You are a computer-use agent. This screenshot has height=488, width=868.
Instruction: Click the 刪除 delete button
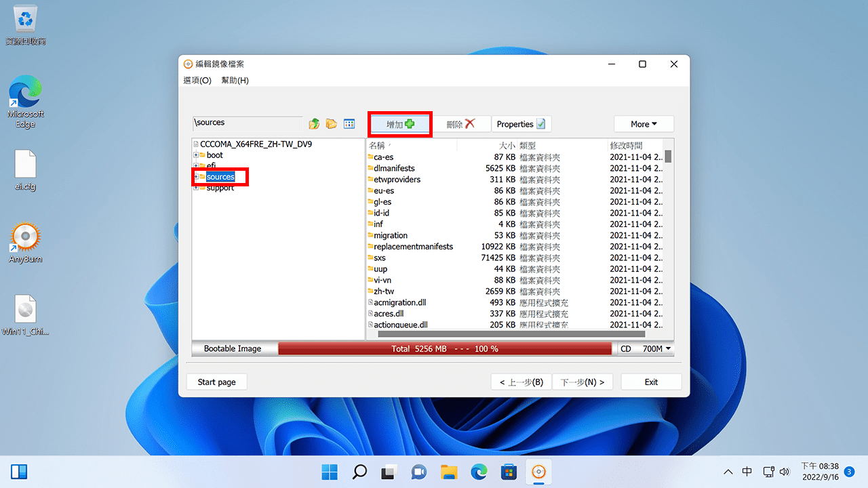[x=460, y=125]
